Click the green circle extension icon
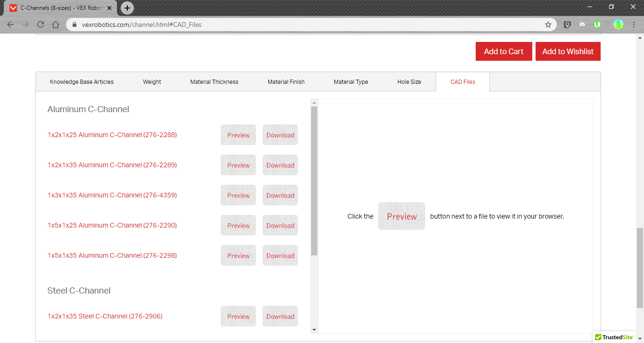Viewport: 644px width, 343px height. click(x=597, y=24)
